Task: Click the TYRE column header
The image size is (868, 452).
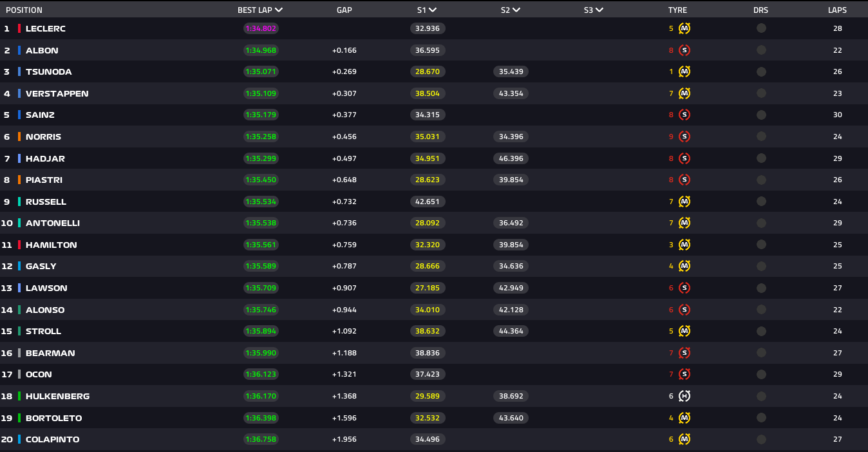Action: [677, 10]
